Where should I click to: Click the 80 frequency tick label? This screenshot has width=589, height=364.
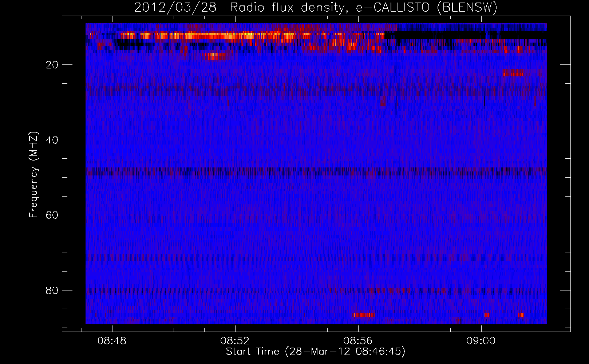pyautogui.click(x=52, y=290)
